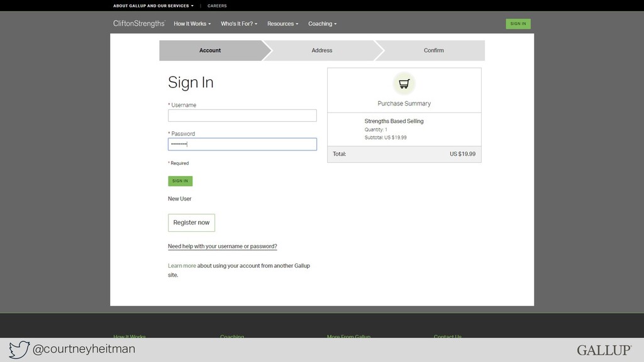
Task: Expand the Who's It For? menu
Action: point(239,24)
